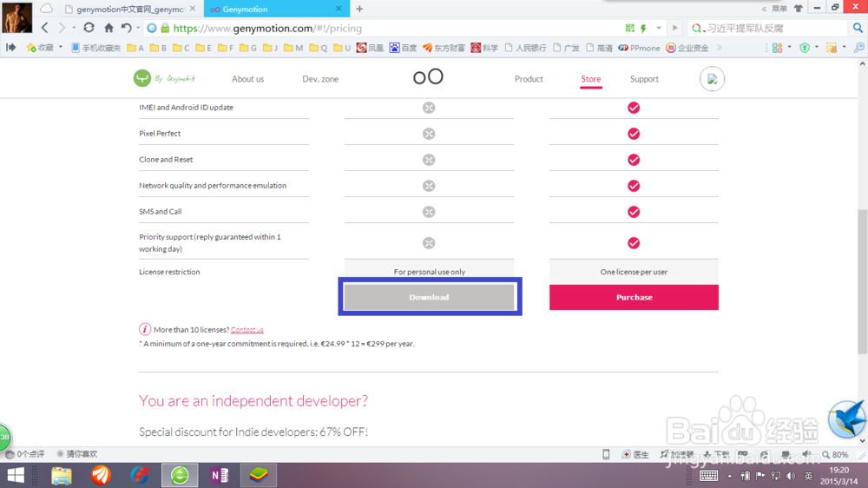Open the About us menu item

(248, 79)
